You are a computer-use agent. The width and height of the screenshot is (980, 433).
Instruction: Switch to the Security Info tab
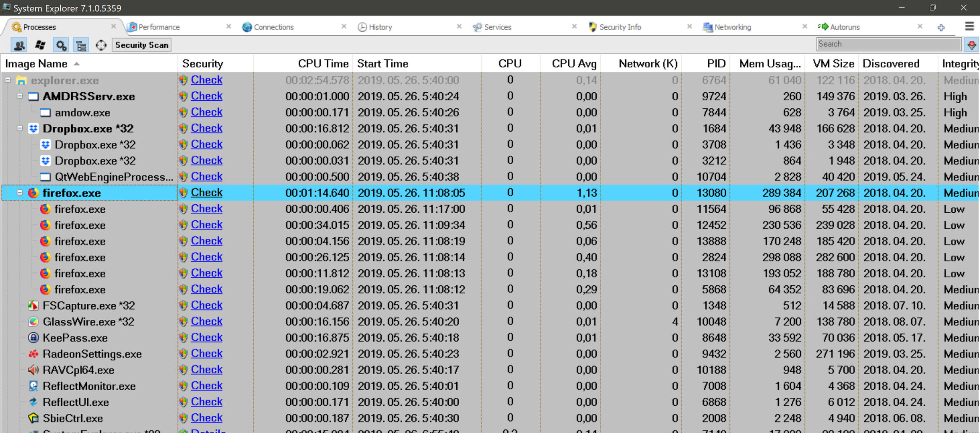620,27
